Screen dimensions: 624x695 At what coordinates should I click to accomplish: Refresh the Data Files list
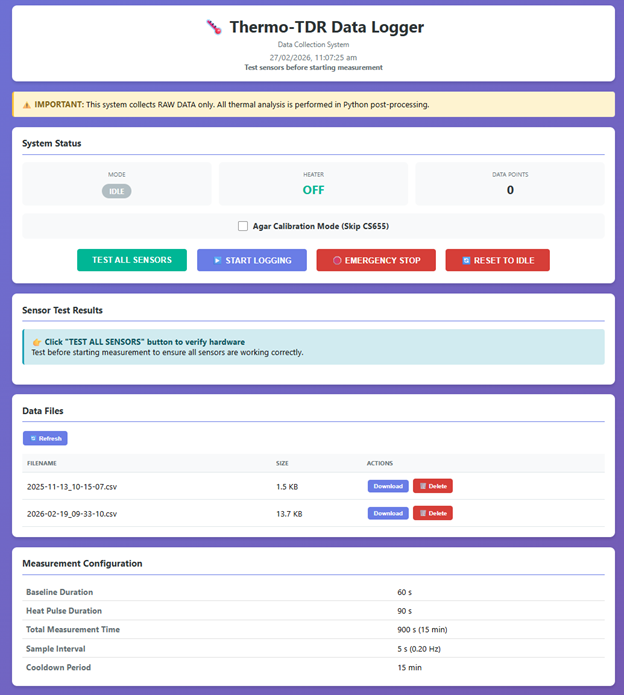click(45, 438)
